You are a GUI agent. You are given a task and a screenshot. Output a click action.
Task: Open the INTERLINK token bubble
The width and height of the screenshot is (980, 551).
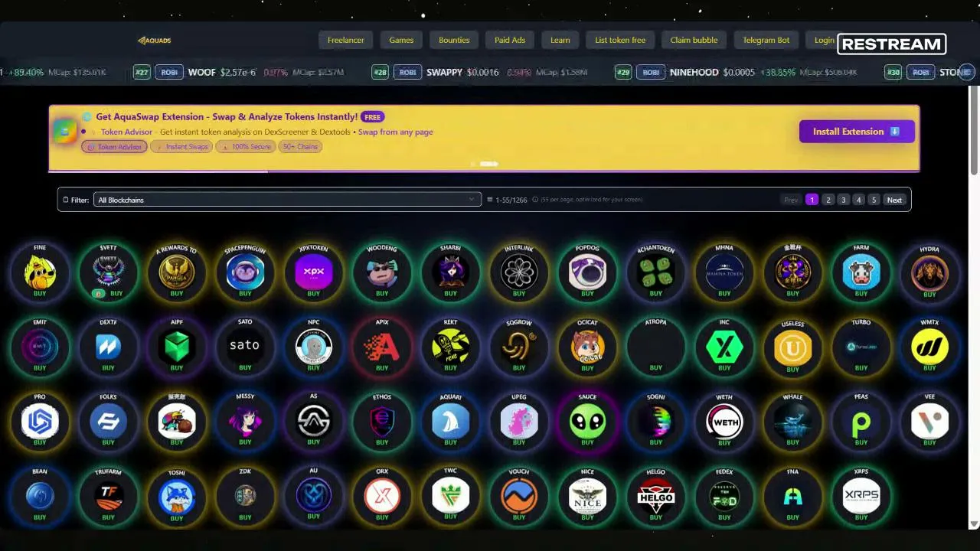(519, 272)
